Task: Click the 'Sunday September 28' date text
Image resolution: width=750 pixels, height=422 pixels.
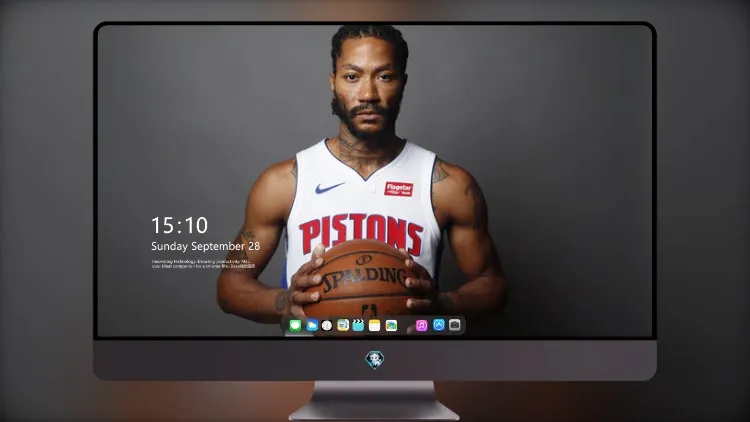Action: 206,246
